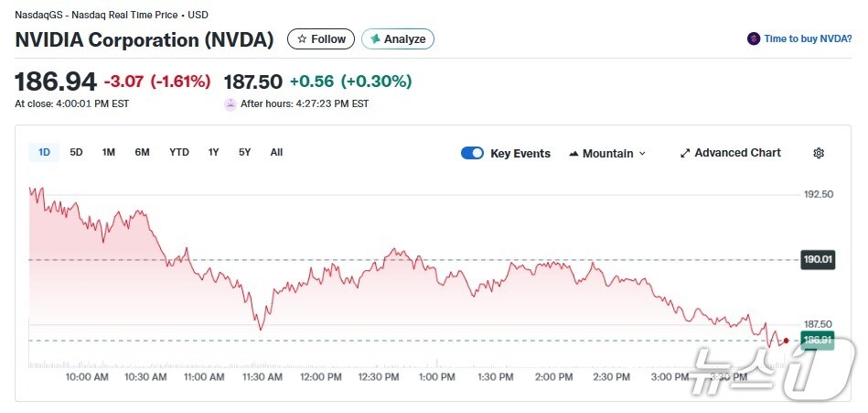The width and height of the screenshot is (868, 413).
Task: Click the red end-of-day chart dot
Action: (x=786, y=341)
